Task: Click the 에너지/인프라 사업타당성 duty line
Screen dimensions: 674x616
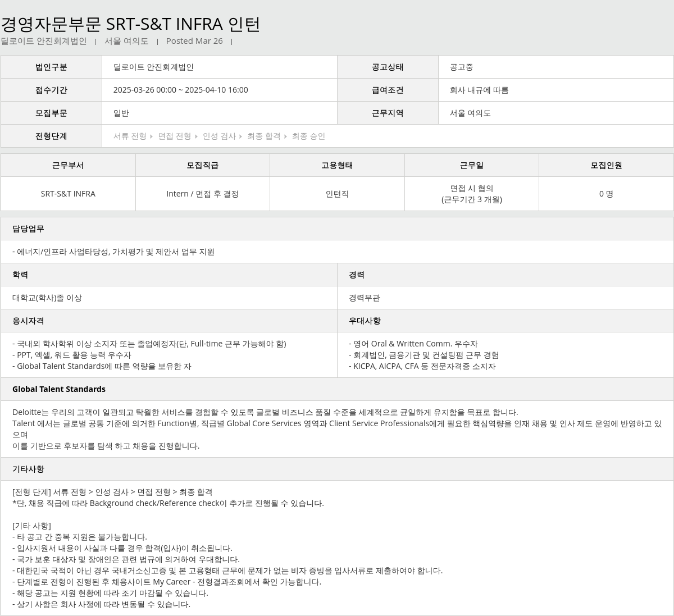Action: [113, 252]
